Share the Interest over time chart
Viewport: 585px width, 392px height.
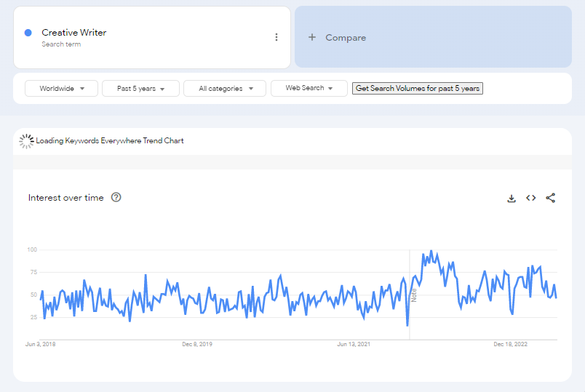(x=551, y=198)
